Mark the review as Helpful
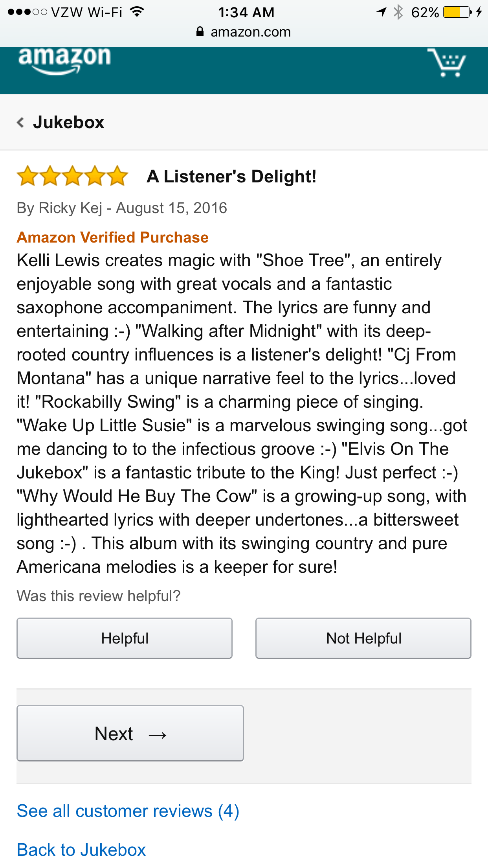 [x=125, y=638]
